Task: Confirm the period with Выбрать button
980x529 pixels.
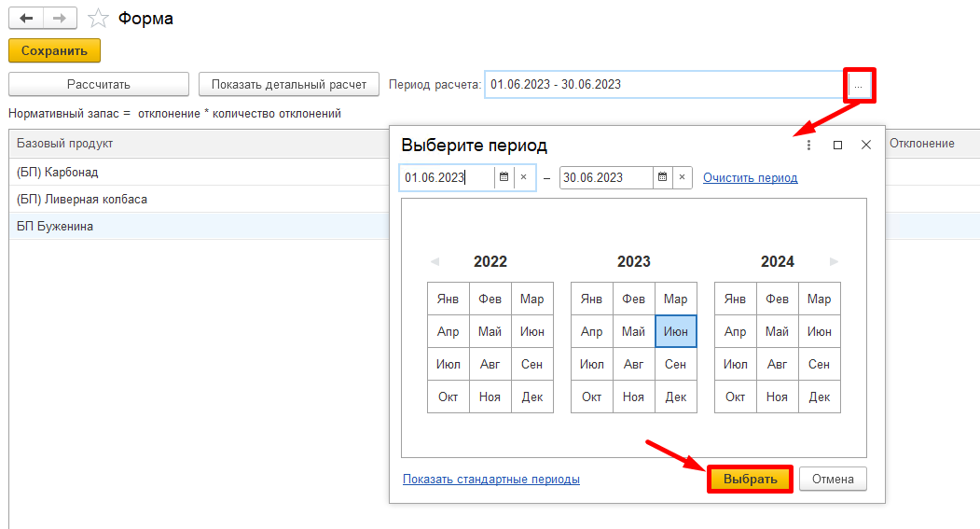Action: point(750,479)
